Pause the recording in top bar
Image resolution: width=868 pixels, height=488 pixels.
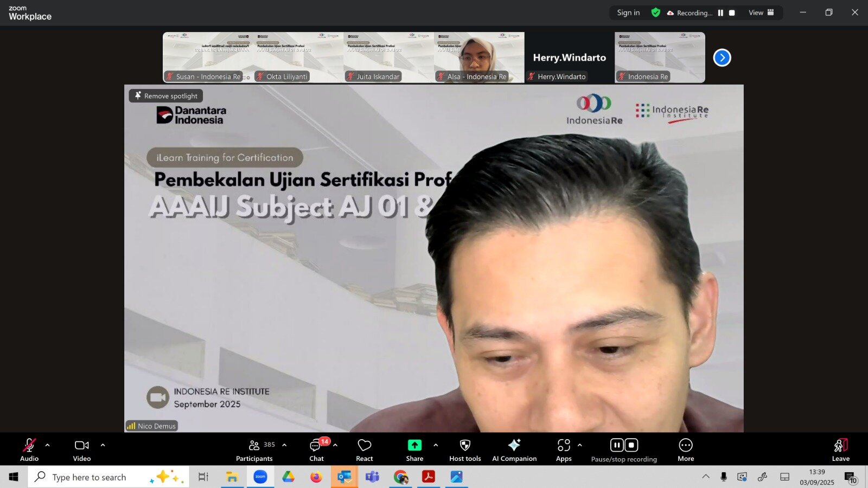(x=720, y=13)
